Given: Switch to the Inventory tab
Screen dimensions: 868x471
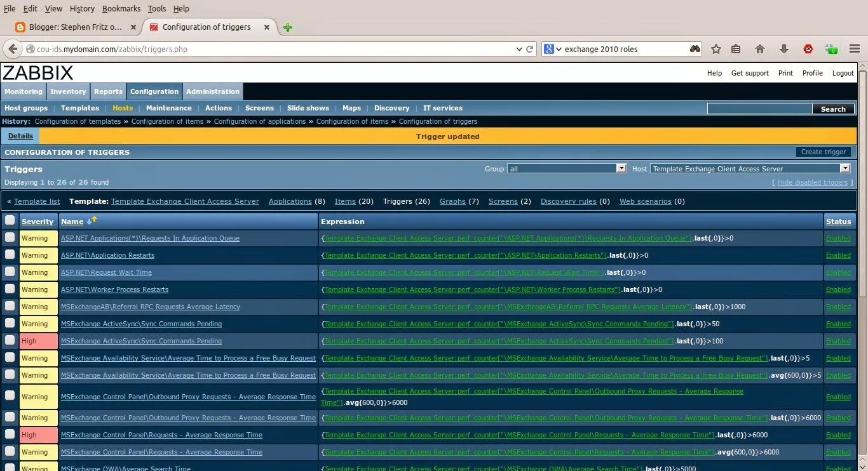Looking at the screenshot, I should (68, 91).
